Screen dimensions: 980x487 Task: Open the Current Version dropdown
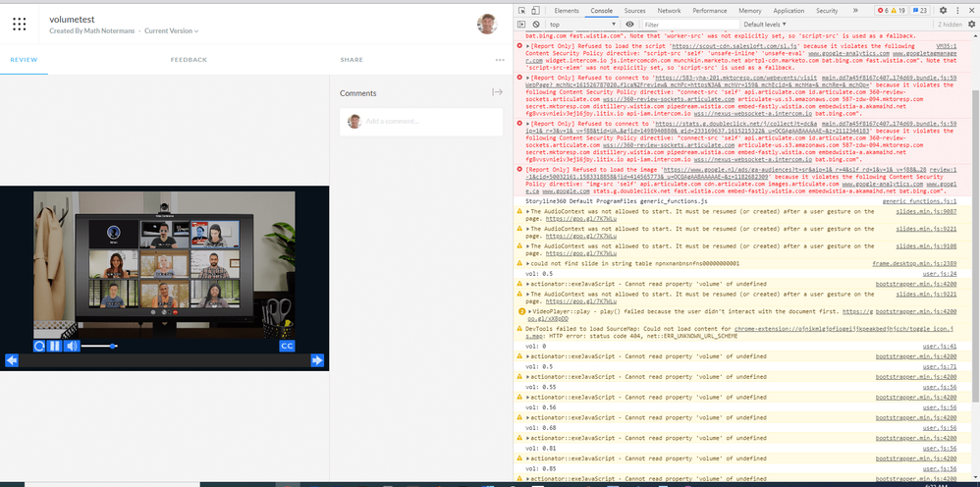(x=172, y=30)
